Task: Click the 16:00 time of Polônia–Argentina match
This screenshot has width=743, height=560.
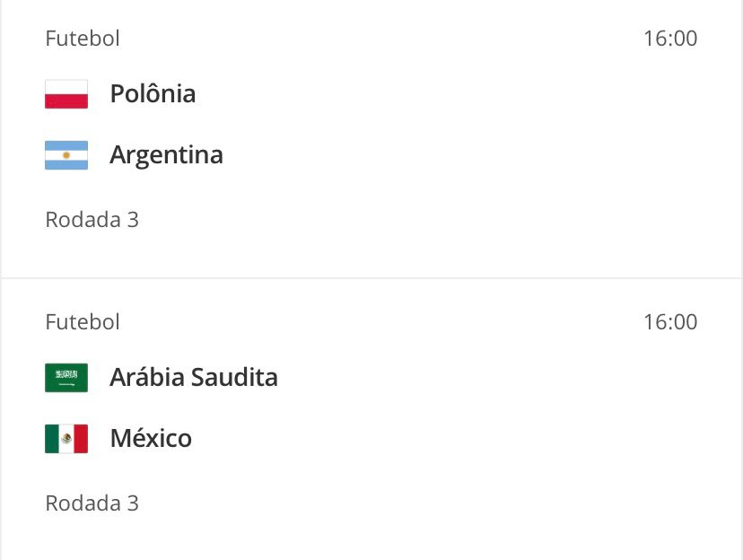Action: point(670,39)
